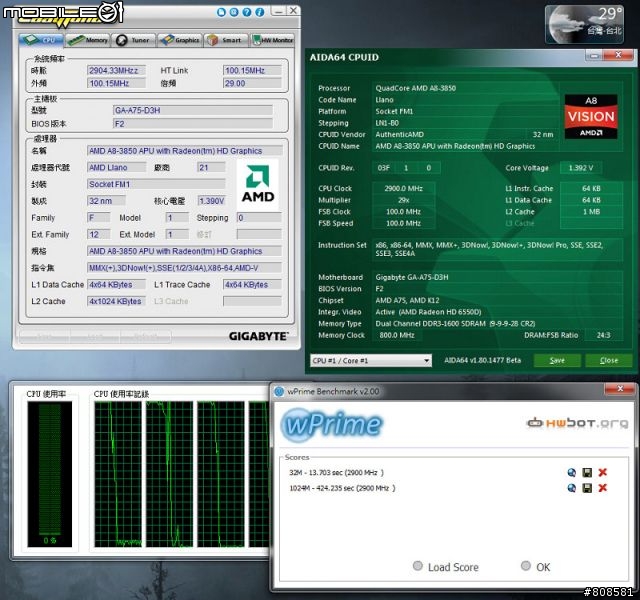Delete the 32M score red X
The width and height of the screenshot is (640, 600).
coord(602,473)
